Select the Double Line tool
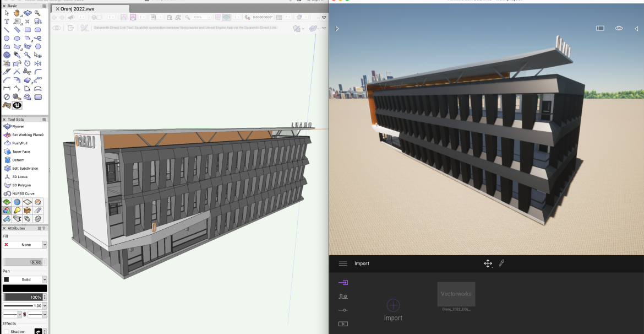Viewport: 644px width, 334px height. coord(17,30)
